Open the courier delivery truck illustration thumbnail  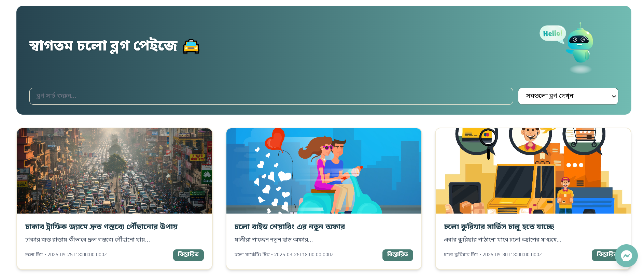pos(533,171)
